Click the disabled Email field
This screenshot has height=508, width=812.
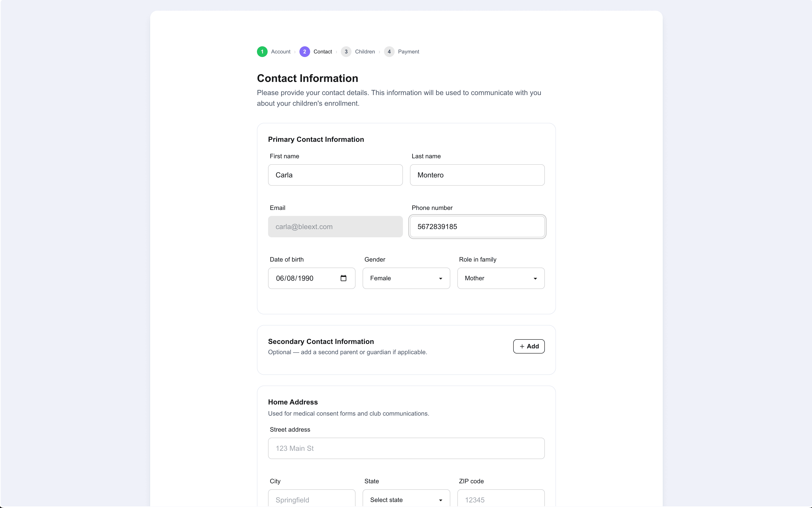coord(335,227)
